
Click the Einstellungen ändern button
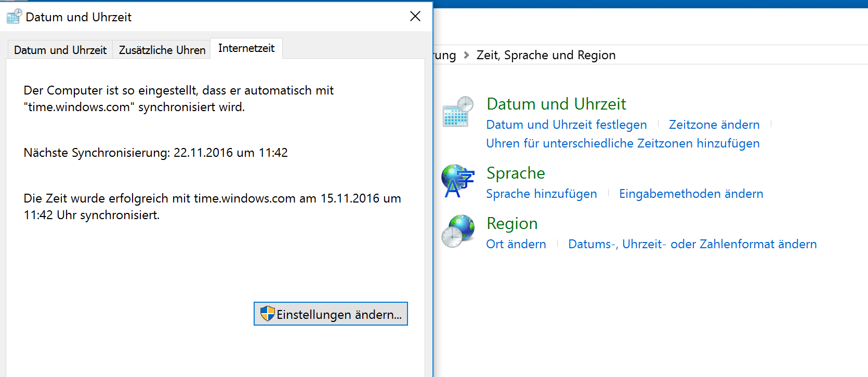point(331,314)
